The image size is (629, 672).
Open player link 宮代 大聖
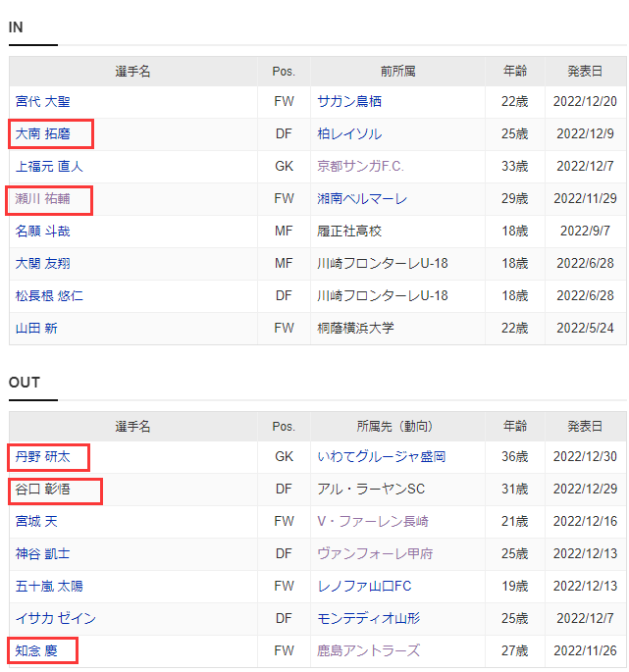click(42, 102)
